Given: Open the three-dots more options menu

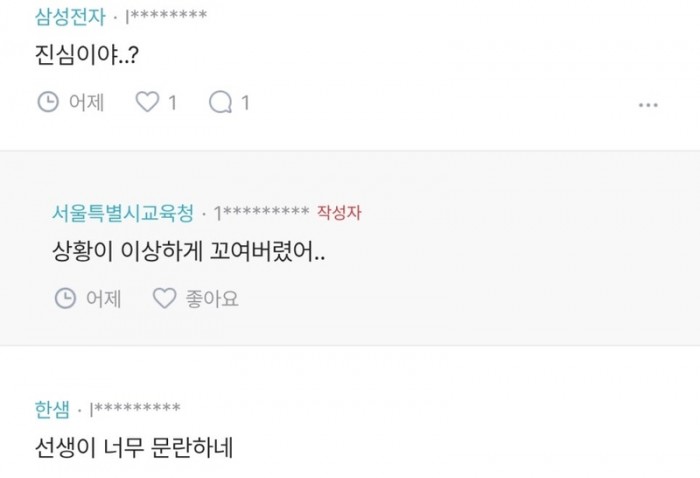Looking at the screenshot, I should [x=648, y=105].
